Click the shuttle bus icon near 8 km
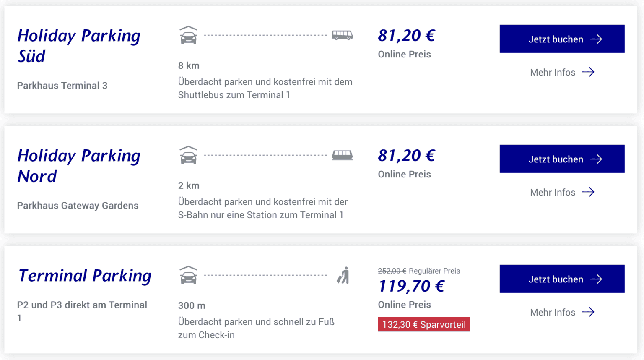The height and width of the screenshot is (360, 644). [x=343, y=35]
